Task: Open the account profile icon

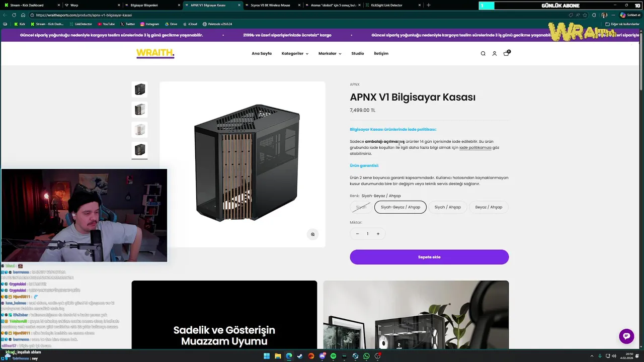Action: (x=495, y=53)
